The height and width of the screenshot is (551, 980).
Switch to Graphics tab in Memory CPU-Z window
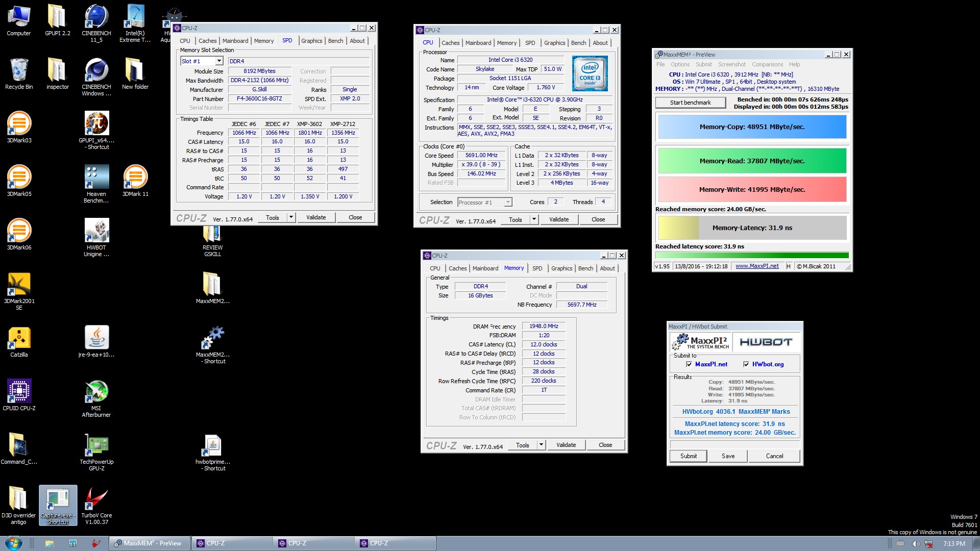point(561,268)
